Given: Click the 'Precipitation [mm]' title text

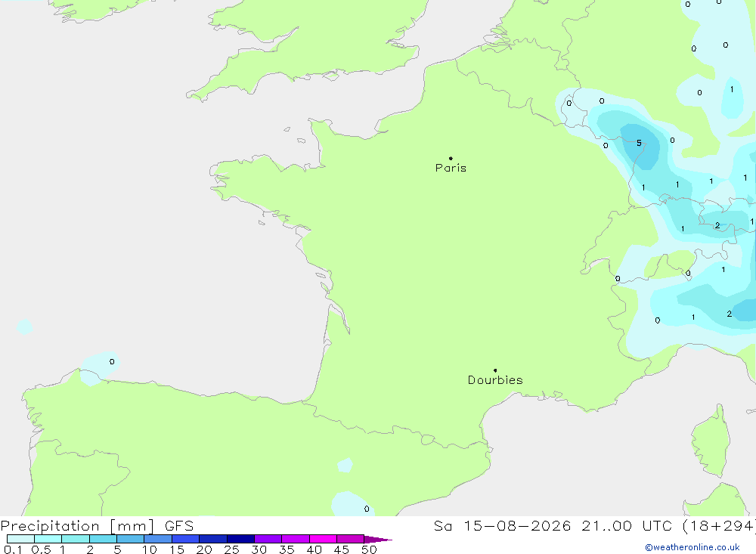Looking at the screenshot, I should coord(77,526).
